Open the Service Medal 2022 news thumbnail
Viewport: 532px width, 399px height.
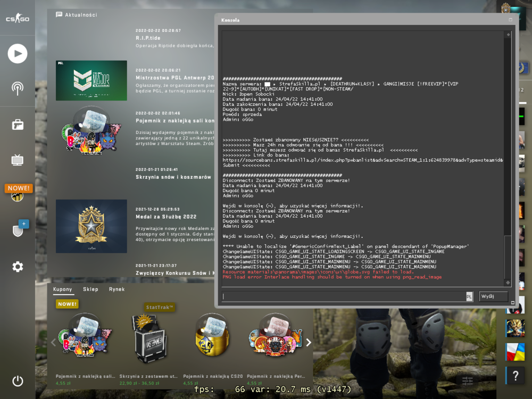click(92, 226)
